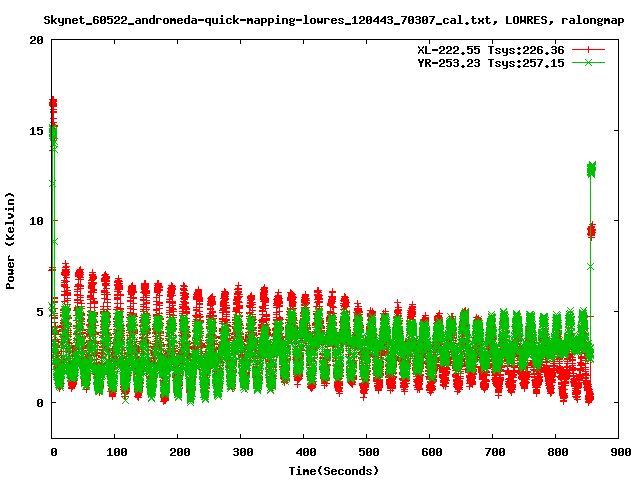
Task: Click the Power (Kelvin) y-axis label
Action: 10,241
